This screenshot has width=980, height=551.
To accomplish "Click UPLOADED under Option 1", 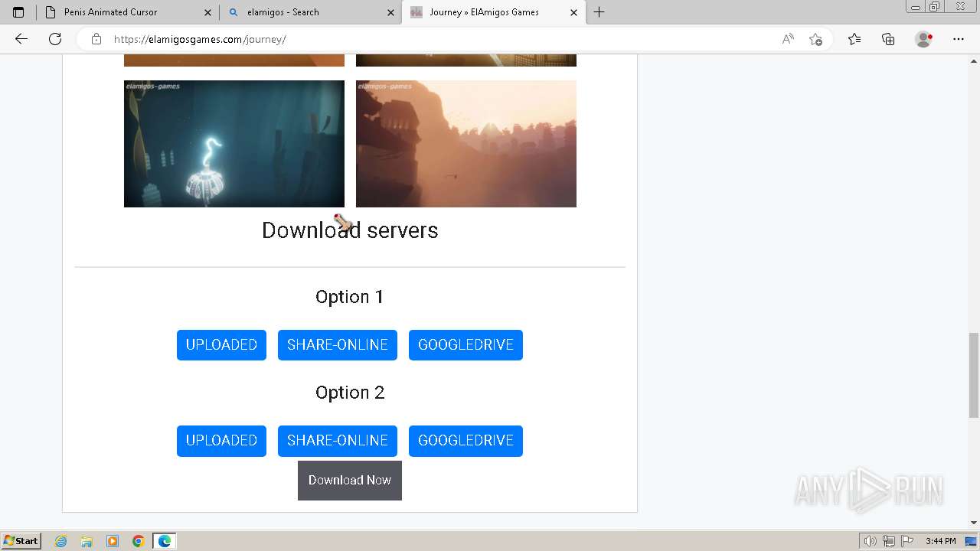I will [x=221, y=345].
